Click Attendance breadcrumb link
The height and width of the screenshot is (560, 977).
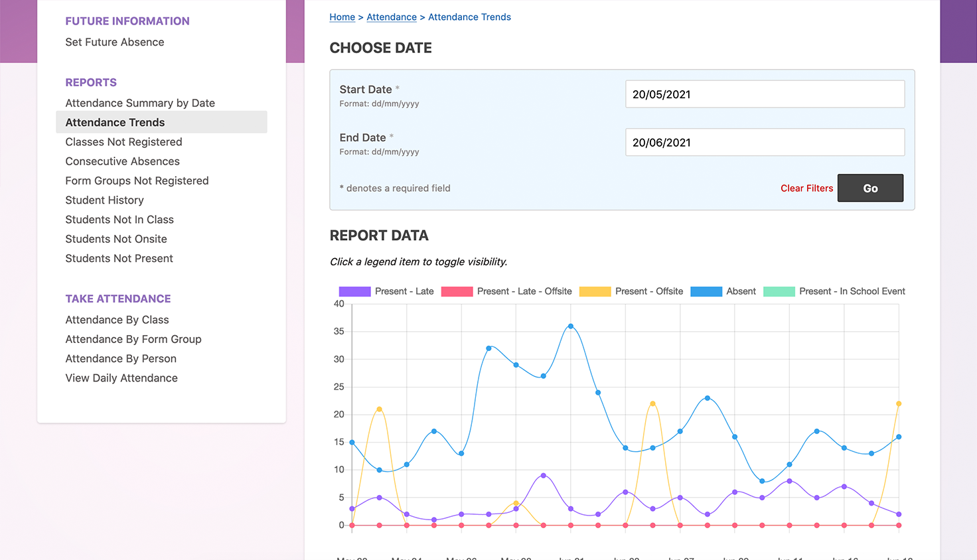[392, 17]
